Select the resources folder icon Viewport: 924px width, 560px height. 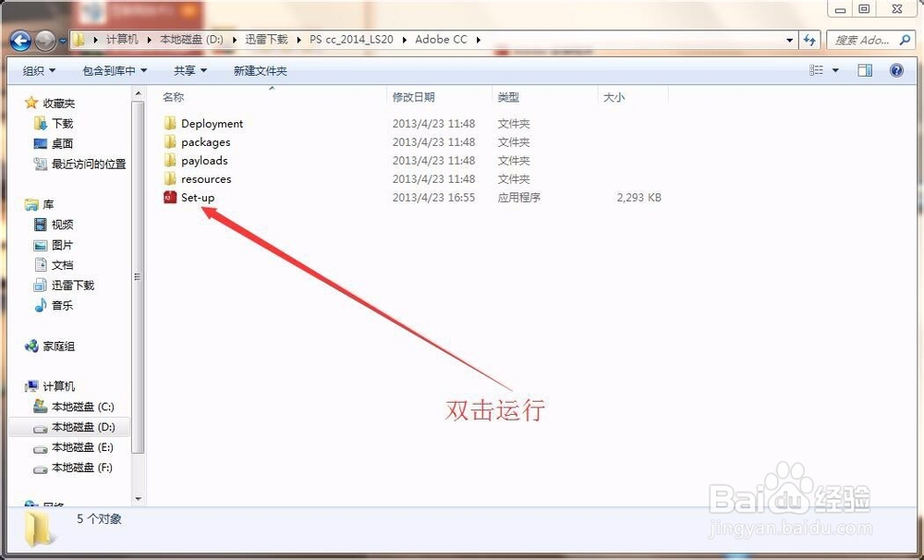(170, 178)
